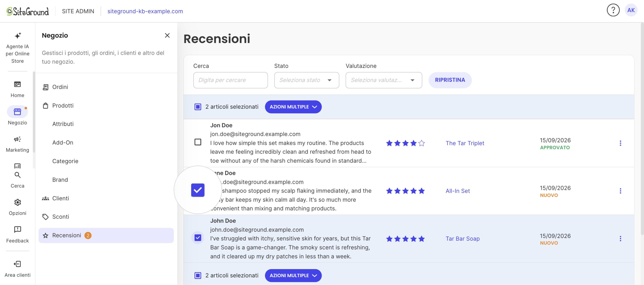Image resolution: width=644 pixels, height=285 pixels.
Task: Open Prodotti menu item
Action: pos(106,106)
